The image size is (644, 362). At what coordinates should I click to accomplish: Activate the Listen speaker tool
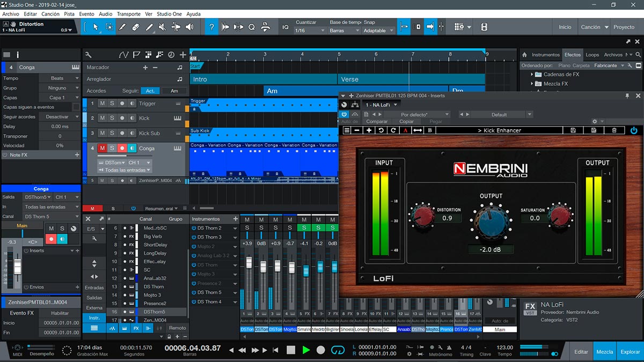tap(189, 26)
